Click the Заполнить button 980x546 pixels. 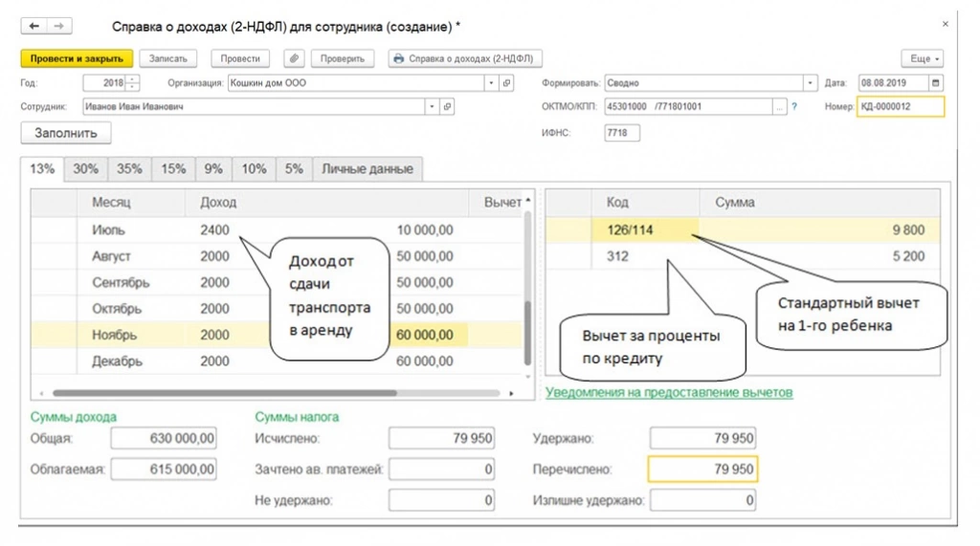66,133
